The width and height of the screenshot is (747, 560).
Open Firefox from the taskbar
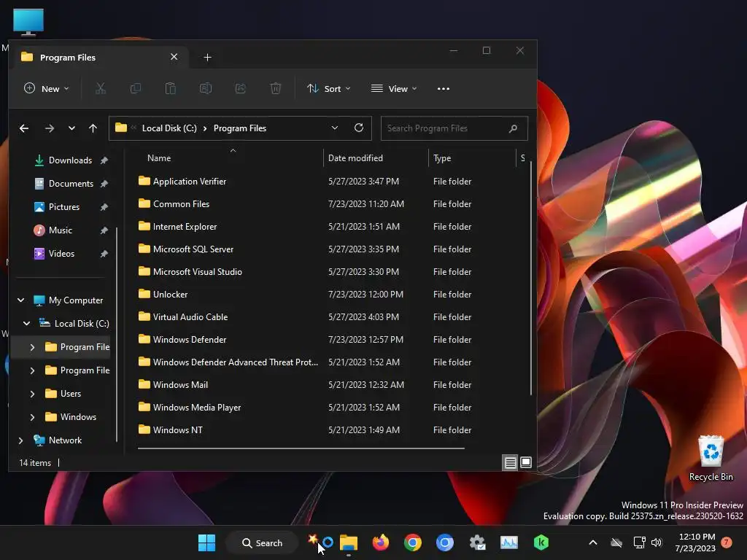[x=381, y=542]
